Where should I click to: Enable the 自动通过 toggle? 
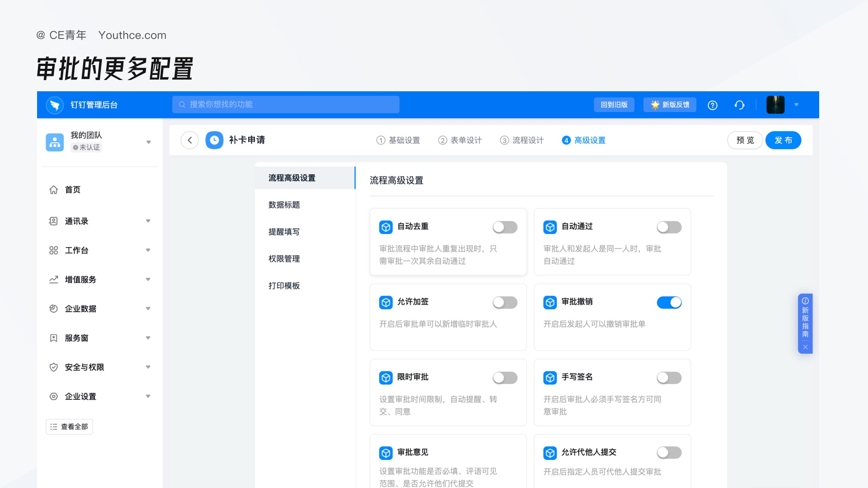(x=669, y=227)
